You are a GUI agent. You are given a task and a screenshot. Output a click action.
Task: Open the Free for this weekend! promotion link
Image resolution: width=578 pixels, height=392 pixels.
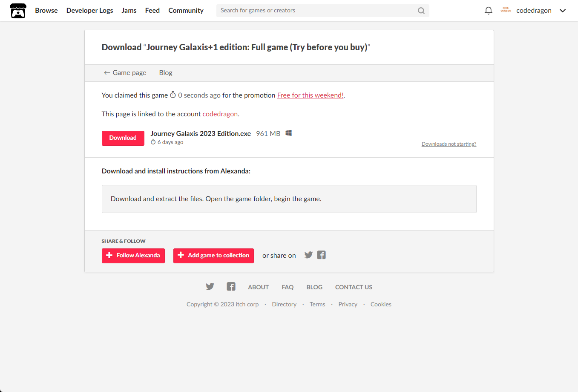311,95
